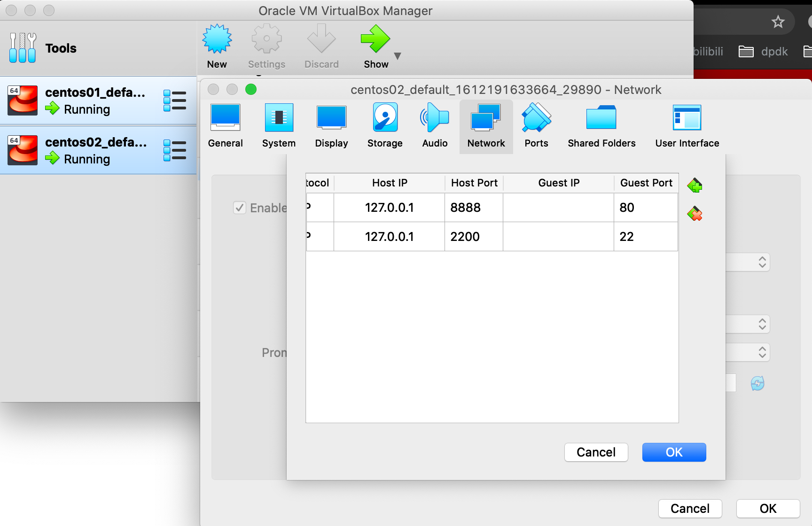Open the Ports settings tab
The width and height of the screenshot is (812, 526).
coord(537,126)
